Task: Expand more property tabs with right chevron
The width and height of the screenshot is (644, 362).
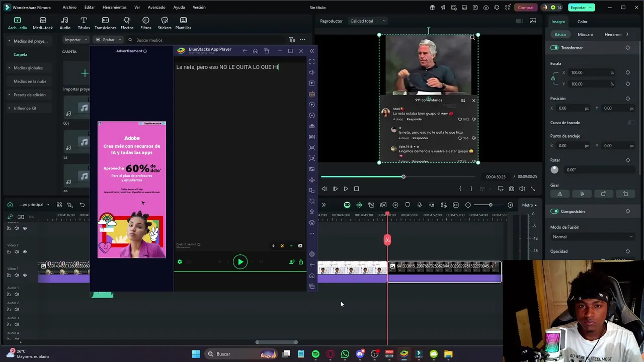Action: (x=627, y=34)
